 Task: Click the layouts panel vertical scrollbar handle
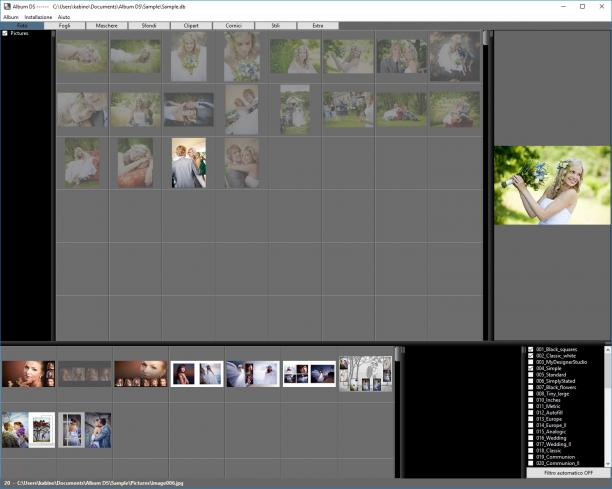[397, 354]
